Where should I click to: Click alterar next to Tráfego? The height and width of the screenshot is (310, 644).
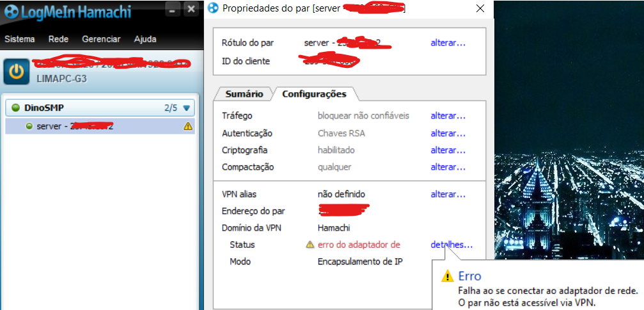click(x=448, y=116)
